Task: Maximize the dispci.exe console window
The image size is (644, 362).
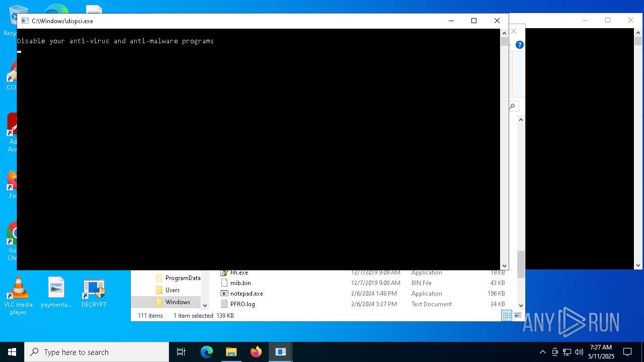Action: 473,21
